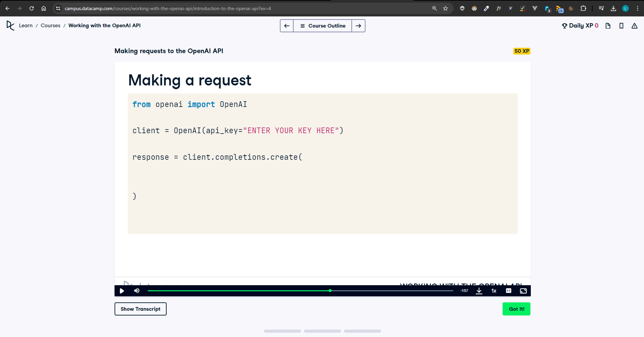Open the mobile app icon in header

621,26
